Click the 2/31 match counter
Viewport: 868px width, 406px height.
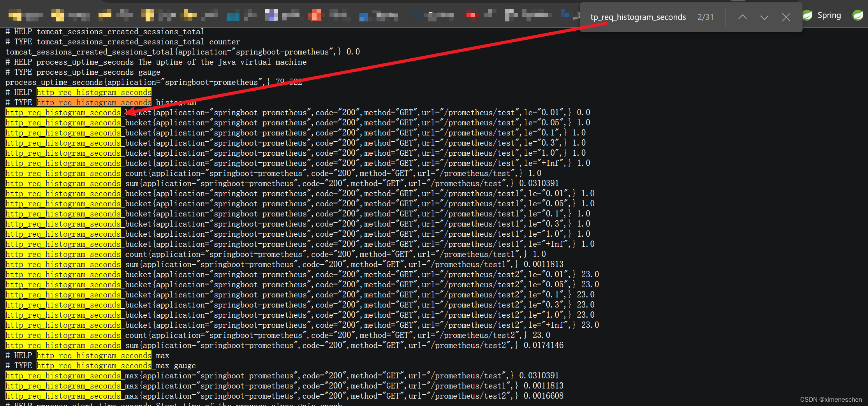(x=705, y=17)
